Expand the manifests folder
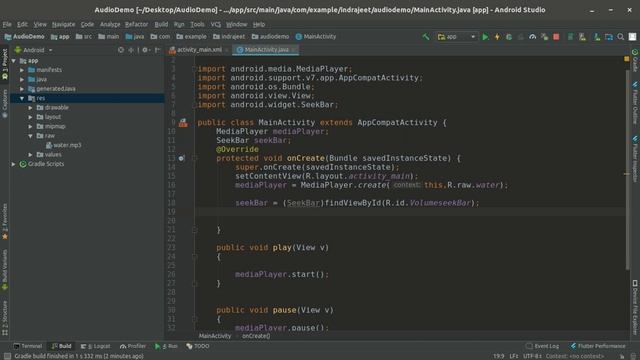 tap(22, 70)
